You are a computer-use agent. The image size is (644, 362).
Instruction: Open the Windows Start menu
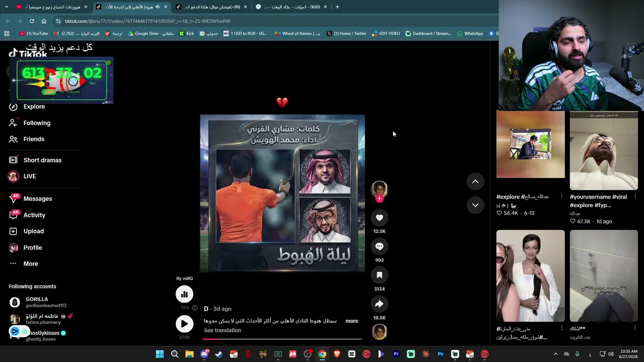coord(159,354)
